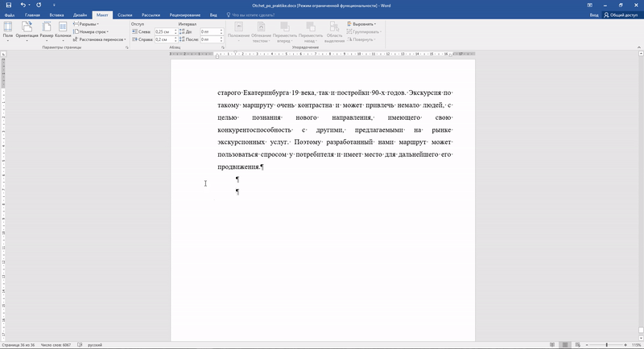
Task: Click the zoom in plus button
Action: pos(625,345)
